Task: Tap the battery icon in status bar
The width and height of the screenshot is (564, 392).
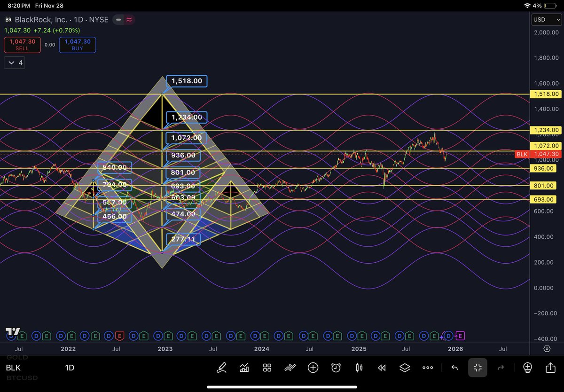Action: pos(551,6)
